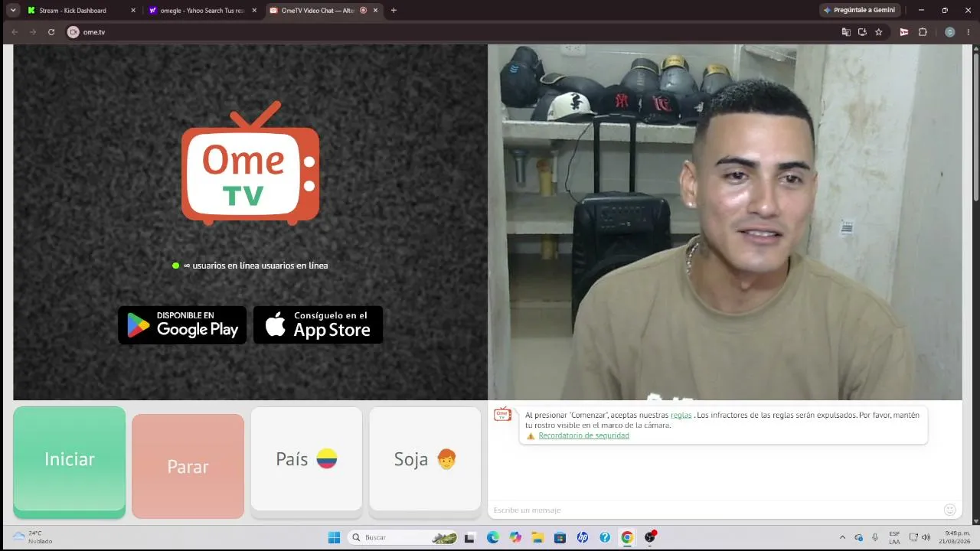Click the Escribe un mensaje field
The height and width of the screenshot is (551, 980).
tap(714, 510)
